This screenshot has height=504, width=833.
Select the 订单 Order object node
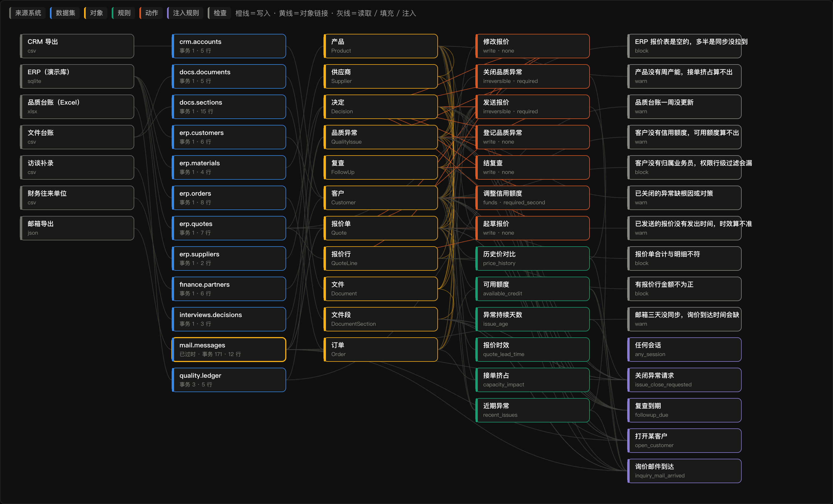(381, 349)
